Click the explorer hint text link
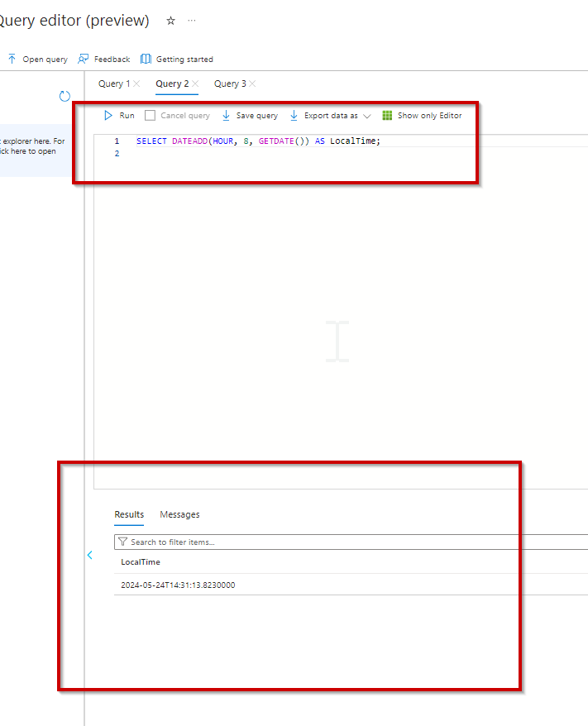 click(x=32, y=146)
